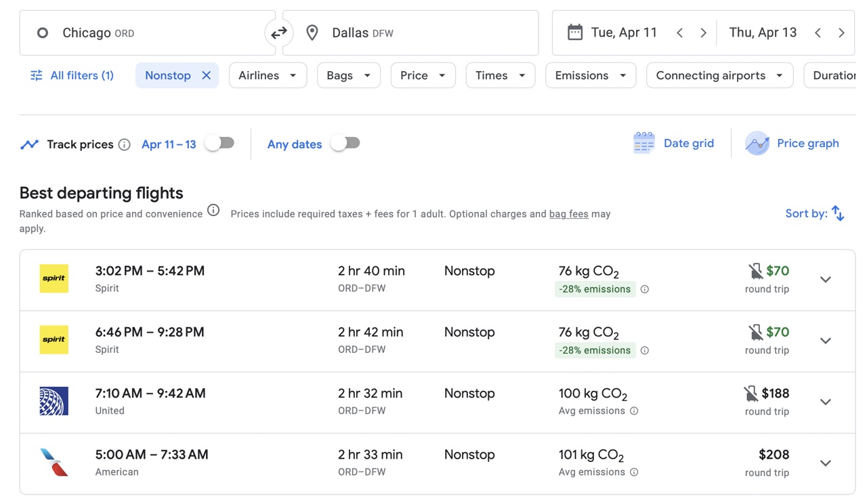
Task: Open Sort by options
Action: click(815, 213)
